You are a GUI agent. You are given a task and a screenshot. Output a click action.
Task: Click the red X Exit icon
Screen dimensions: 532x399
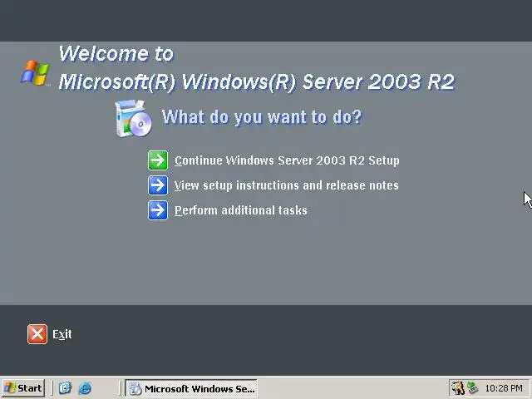[x=37, y=334]
